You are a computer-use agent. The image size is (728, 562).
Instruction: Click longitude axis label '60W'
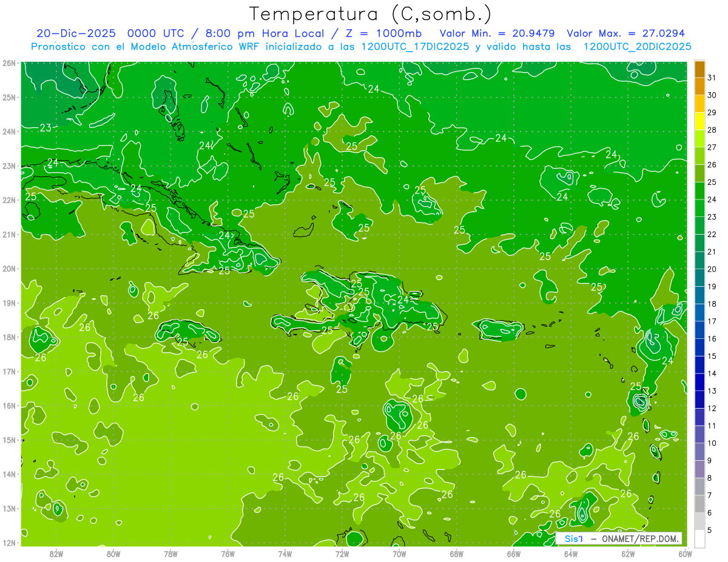coord(686,554)
